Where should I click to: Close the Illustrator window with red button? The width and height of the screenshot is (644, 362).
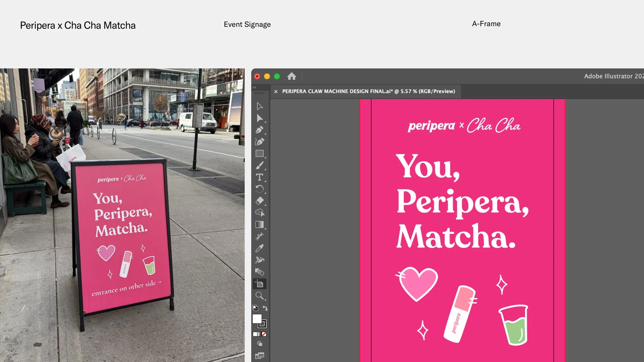pyautogui.click(x=257, y=76)
